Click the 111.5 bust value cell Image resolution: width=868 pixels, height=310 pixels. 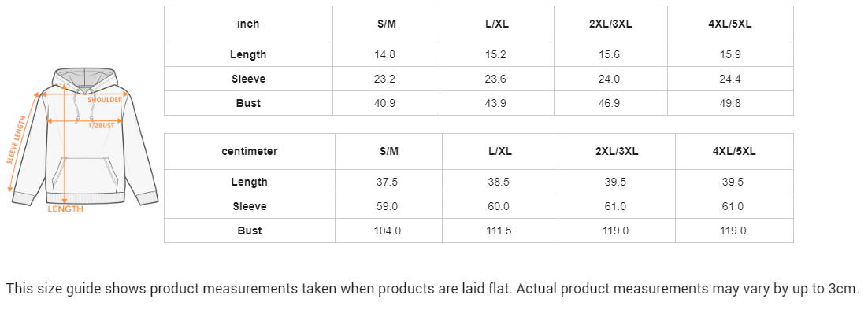[500, 231]
